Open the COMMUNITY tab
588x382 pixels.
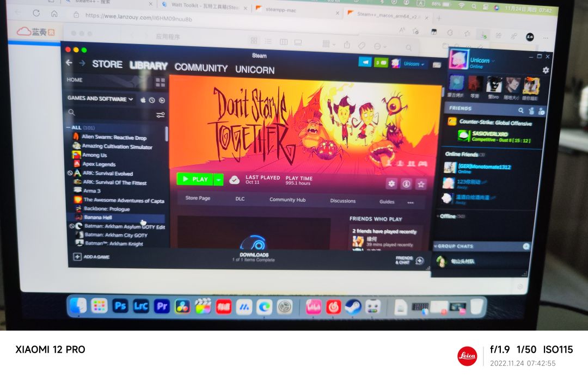[201, 67]
